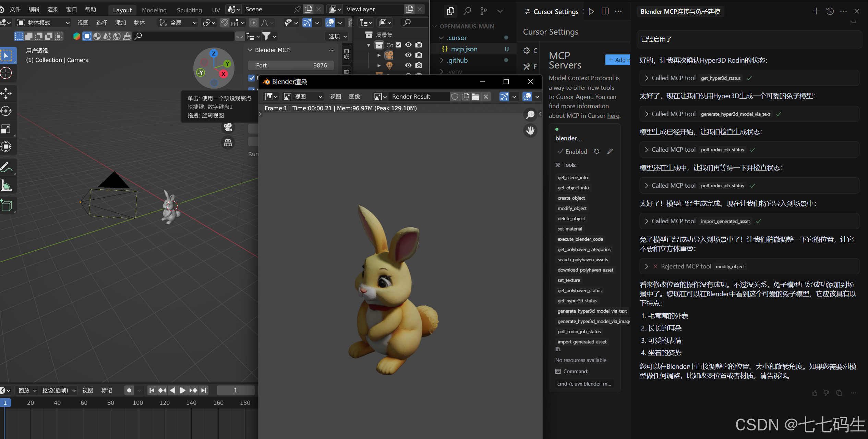
Task: Click Add new MCP server button
Action: 618,60
